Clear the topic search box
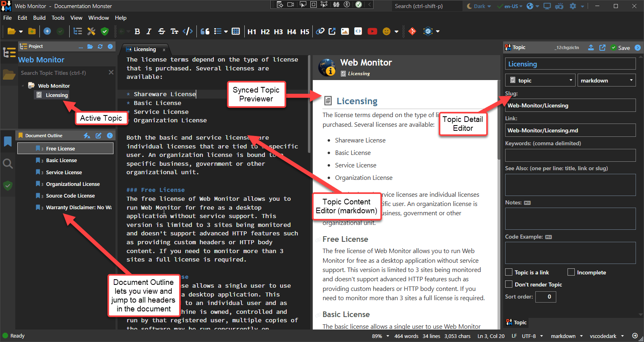The width and height of the screenshot is (644, 342). pyautogui.click(x=111, y=72)
